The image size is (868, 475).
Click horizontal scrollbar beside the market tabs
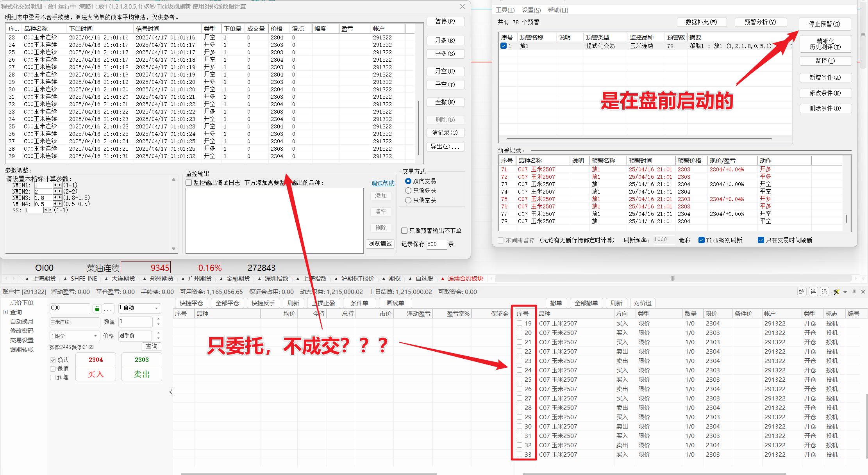coord(673,278)
